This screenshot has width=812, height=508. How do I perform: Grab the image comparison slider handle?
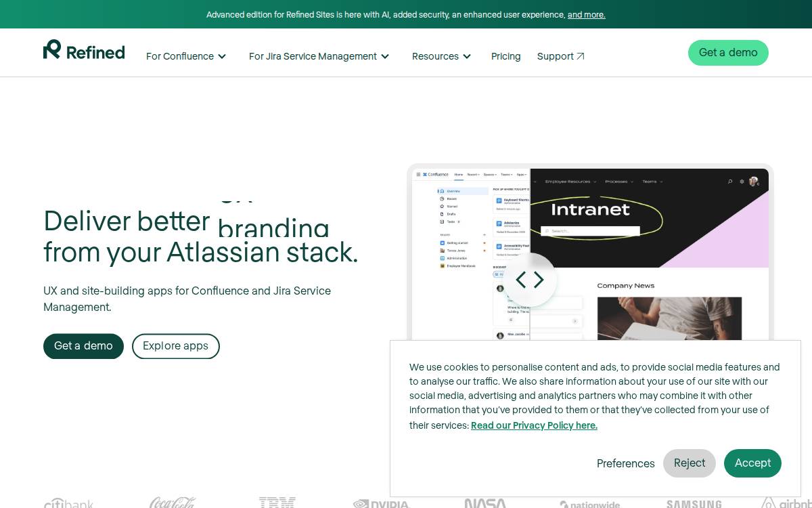pyautogui.click(x=530, y=280)
